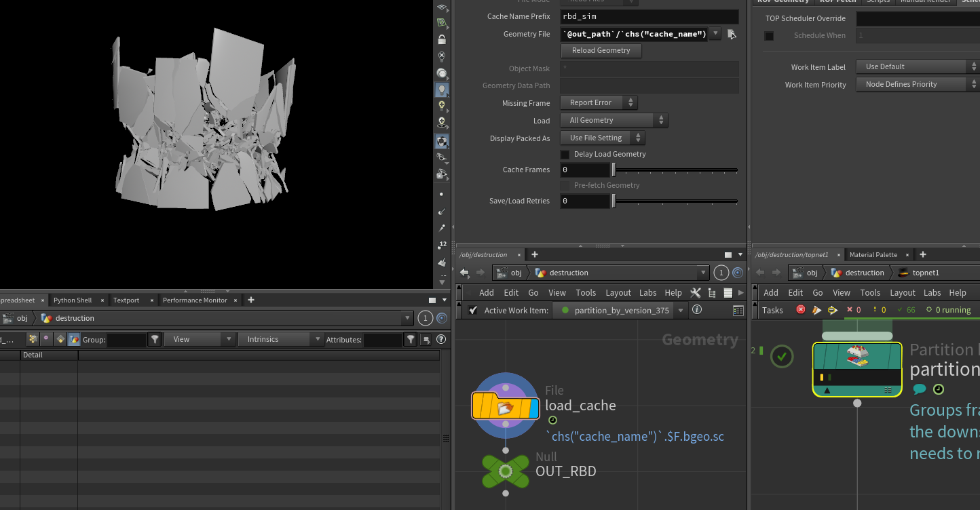Open the spreadsheet View dropdown

coord(200,339)
